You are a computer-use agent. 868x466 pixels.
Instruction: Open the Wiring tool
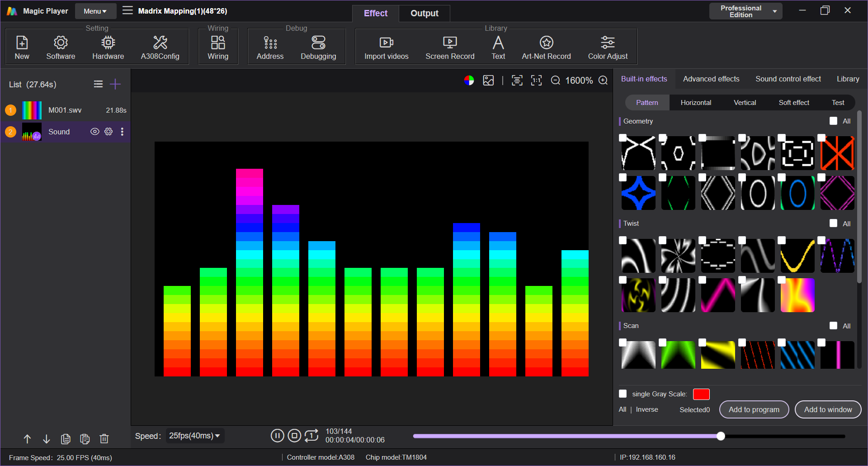click(x=218, y=48)
